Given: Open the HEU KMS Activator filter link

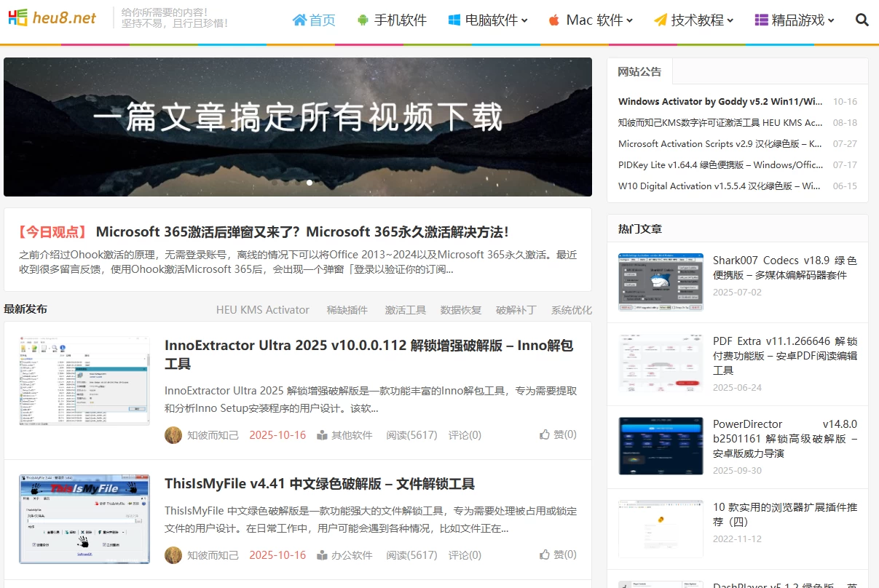Looking at the screenshot, I should click(x=262, y=310).
